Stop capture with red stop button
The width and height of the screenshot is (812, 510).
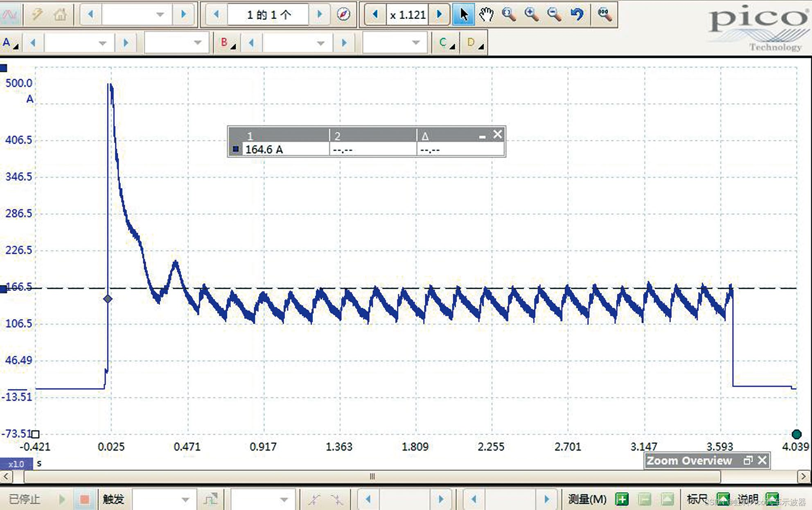click(85, 499)
